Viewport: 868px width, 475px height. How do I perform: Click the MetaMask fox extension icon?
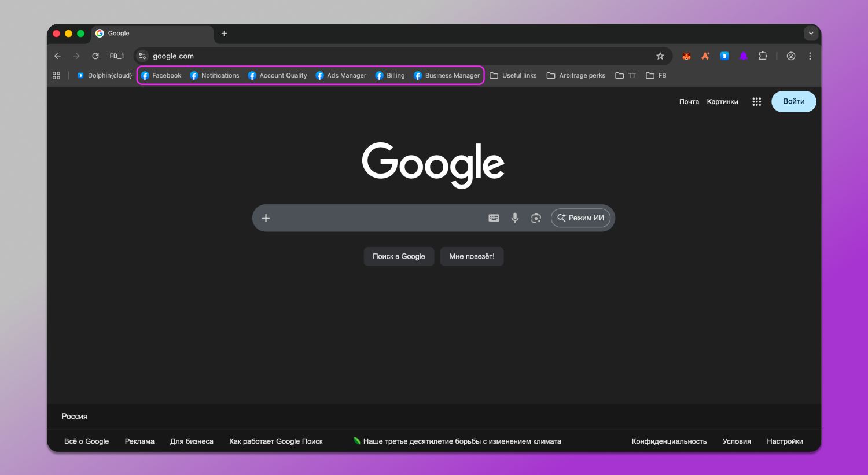point(686,56)
